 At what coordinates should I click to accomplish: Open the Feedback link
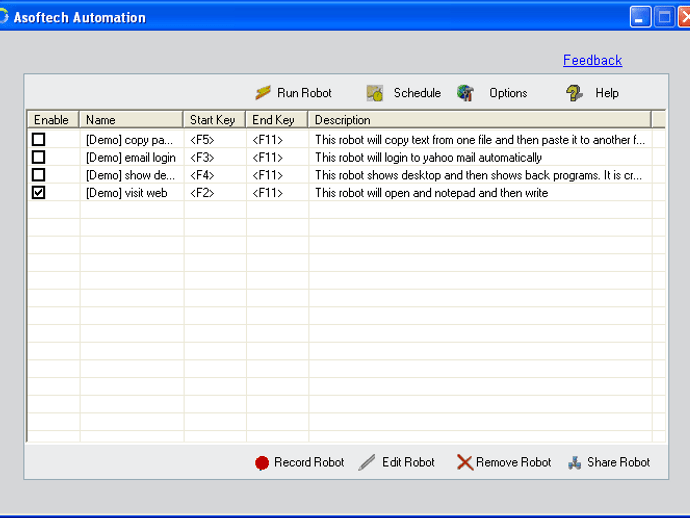(x=592, y=60)
